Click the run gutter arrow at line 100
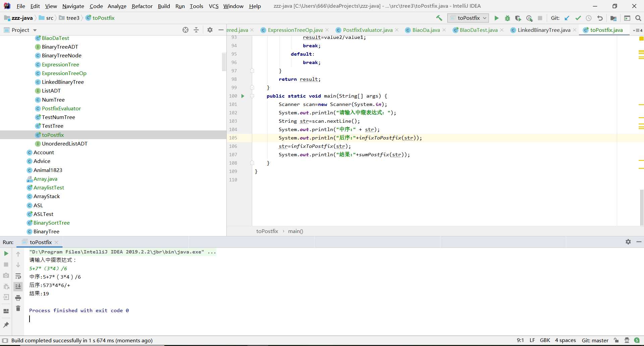Image resolution: width=644 pixels, height=346 pixels. tap(243, 96)
